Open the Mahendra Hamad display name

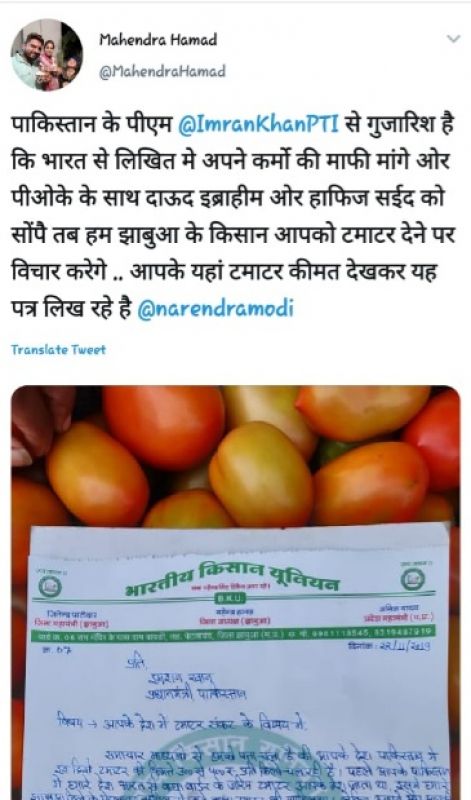tap(158, 39)
